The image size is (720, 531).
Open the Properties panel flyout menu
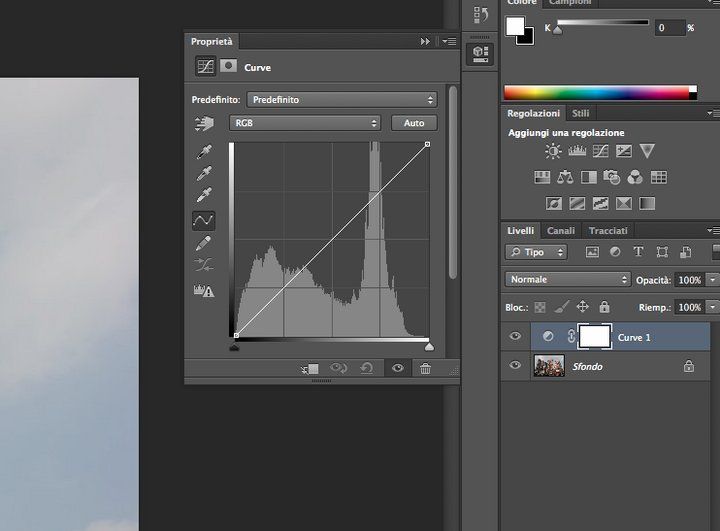pos(450,42)
